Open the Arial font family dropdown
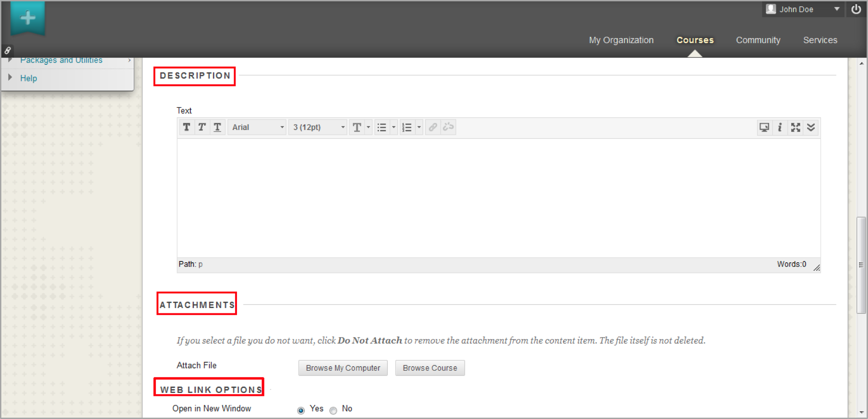This screenshot has height=419, width=868. coord(257,127)
